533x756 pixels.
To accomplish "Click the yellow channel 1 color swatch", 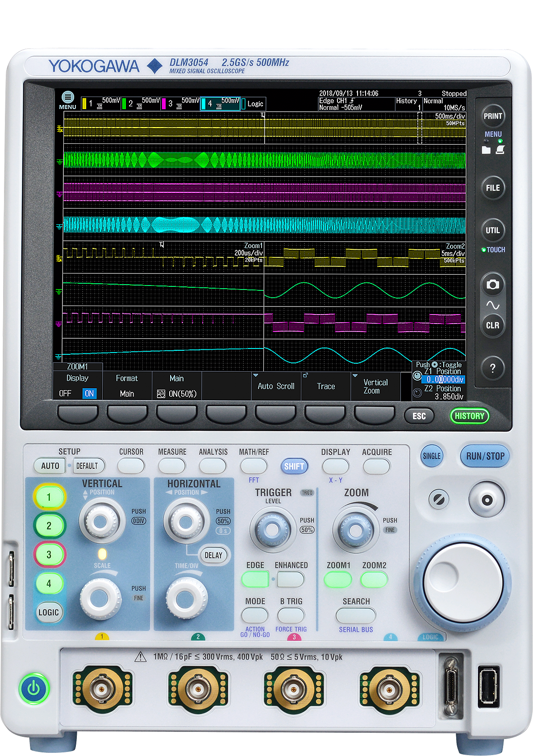I will (84, 104).
